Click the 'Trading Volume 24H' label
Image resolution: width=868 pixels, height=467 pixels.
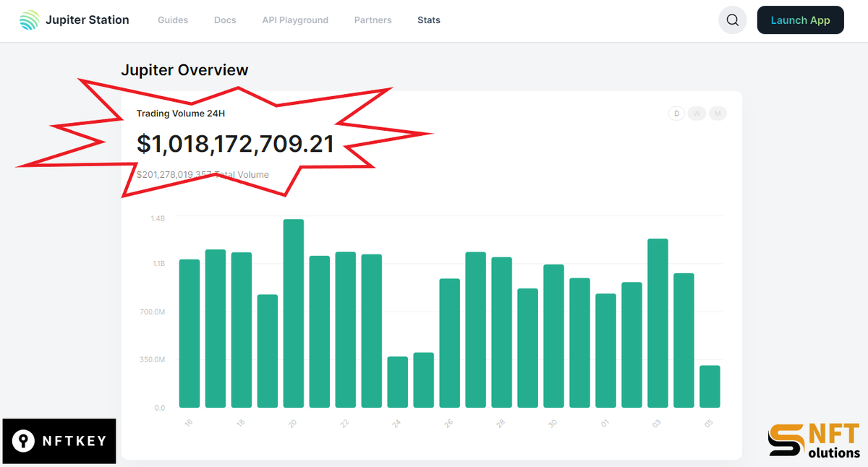[180, 113]
